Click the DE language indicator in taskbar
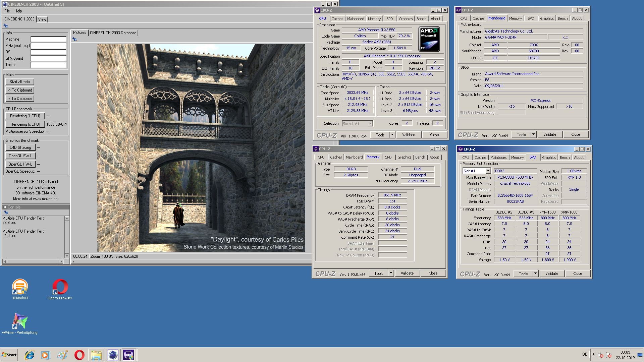644x362 pixels. pos(585,354)
